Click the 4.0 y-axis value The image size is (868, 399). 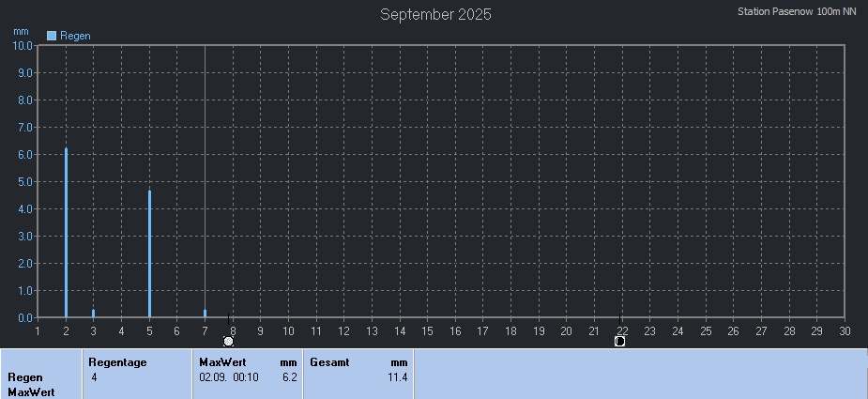24,209
